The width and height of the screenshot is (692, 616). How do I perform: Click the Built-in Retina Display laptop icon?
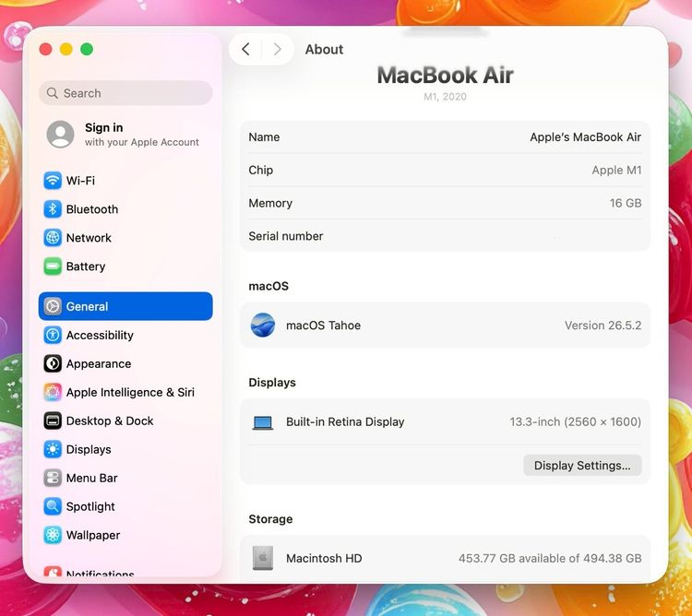click(x=263, y=422)
